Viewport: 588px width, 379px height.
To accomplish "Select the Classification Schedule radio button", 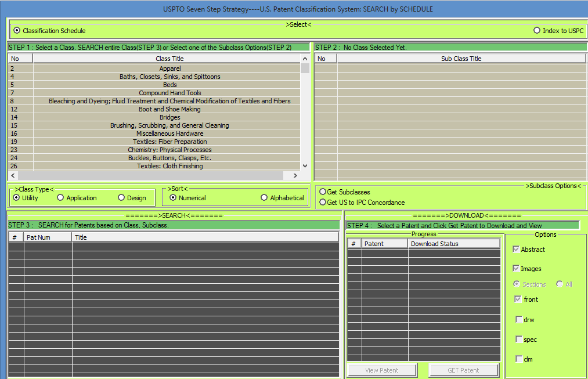I will pyautogui.click(x=17, y=30).
